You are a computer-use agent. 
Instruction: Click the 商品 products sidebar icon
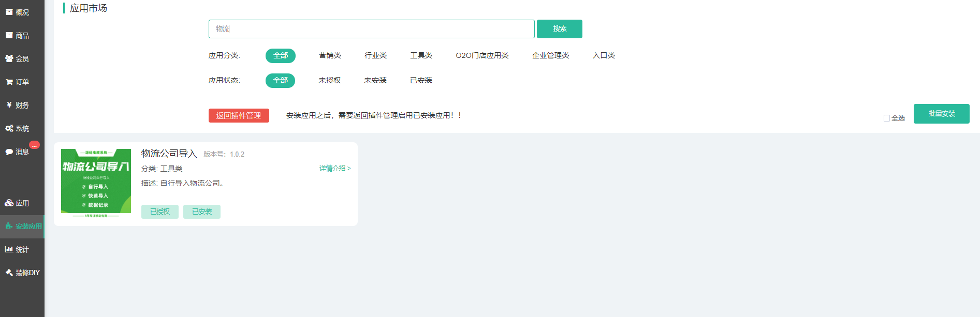click(9, 35)
